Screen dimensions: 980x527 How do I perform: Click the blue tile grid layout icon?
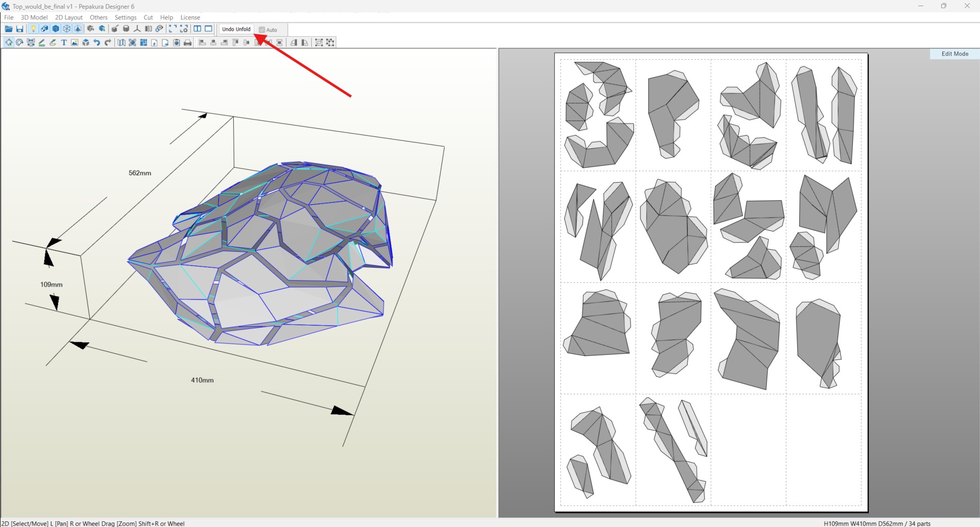(x=143, y=42)
